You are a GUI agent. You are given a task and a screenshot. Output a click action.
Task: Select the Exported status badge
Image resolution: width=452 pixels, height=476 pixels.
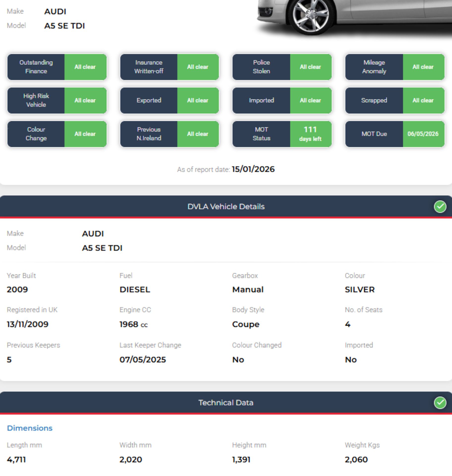pos(169,100)
